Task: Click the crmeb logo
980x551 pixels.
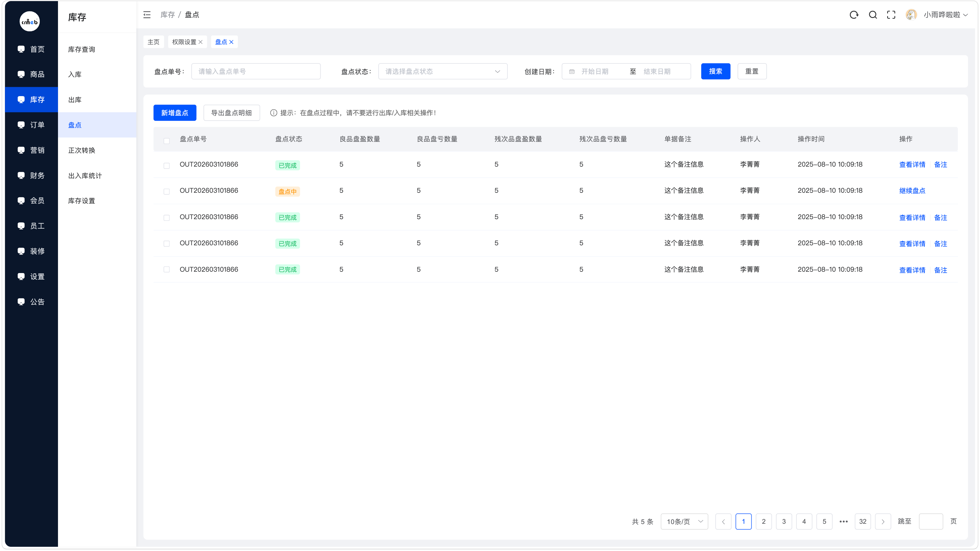Action: pyautogui.click(x=30, y=21)
